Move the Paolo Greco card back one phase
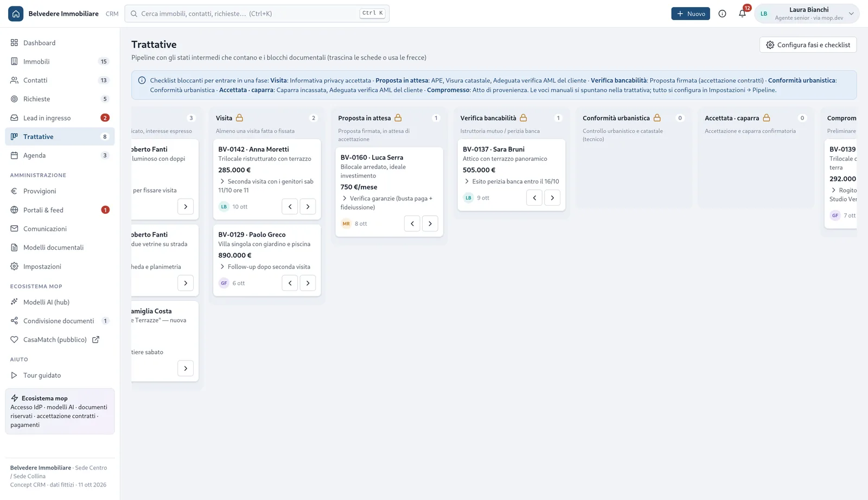This screenshot has height=500, width=868. point(290,283)
